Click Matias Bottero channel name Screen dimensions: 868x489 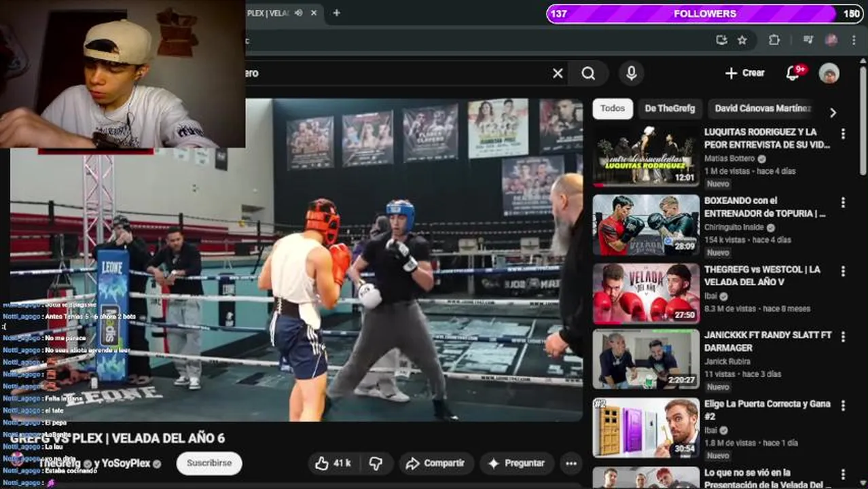[729, 158]
